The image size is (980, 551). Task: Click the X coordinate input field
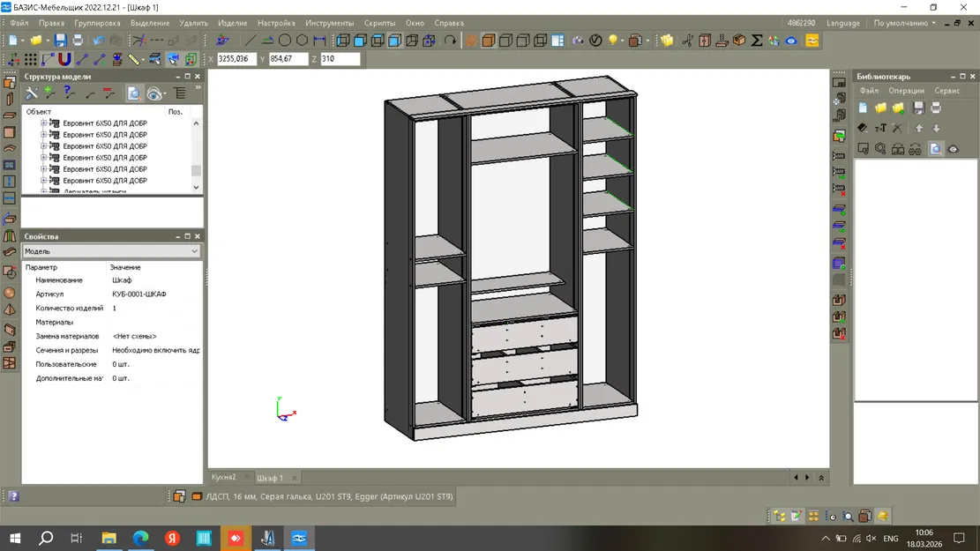236,60
